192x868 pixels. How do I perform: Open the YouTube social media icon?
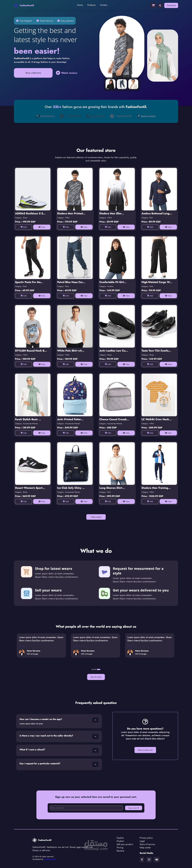[156, 859]
